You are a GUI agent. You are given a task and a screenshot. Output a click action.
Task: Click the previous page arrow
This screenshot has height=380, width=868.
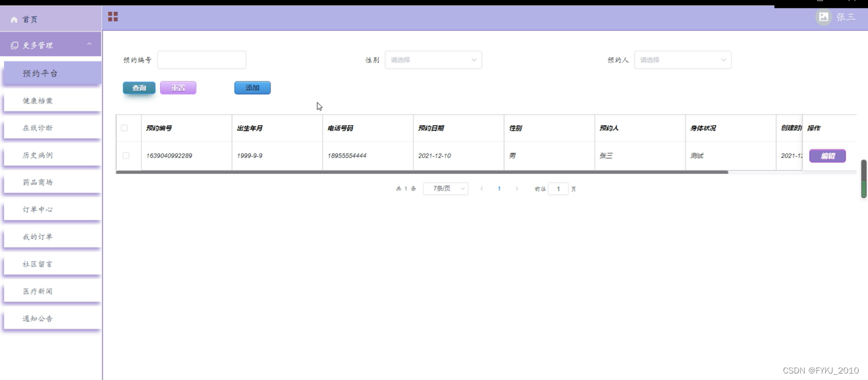(x=482, y=189)
